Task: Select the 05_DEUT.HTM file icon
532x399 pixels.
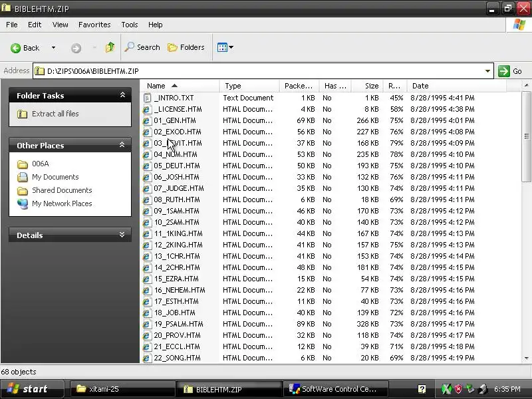Action: point(147,166)
